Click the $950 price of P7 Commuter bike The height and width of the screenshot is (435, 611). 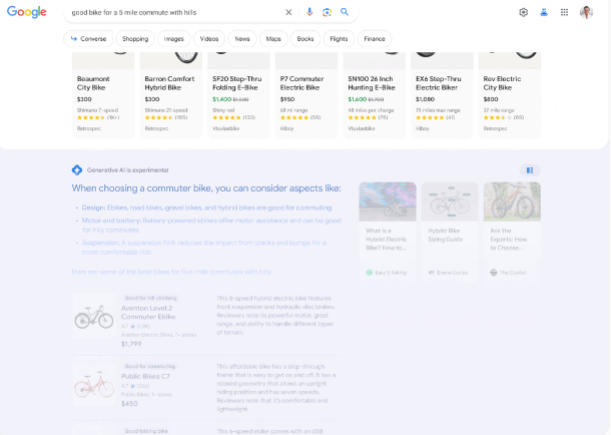point(287,99)
